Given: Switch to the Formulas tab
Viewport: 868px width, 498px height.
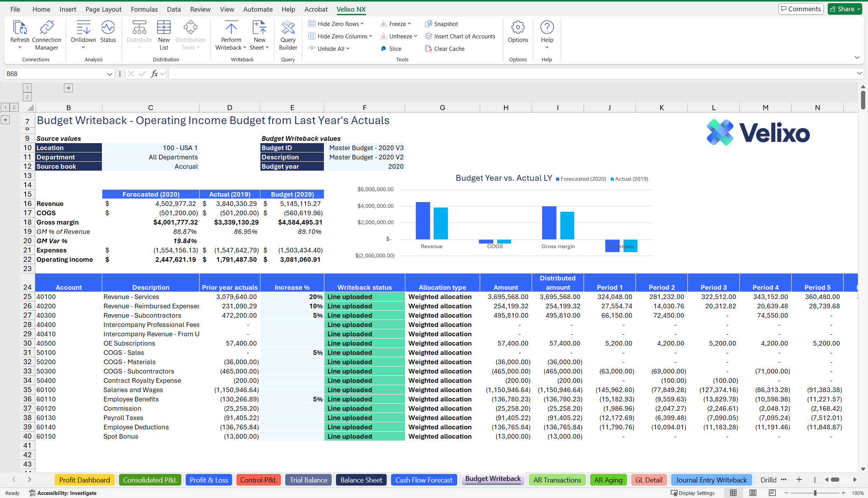Looking at the screenshot, I should click(x=144, y=9).
